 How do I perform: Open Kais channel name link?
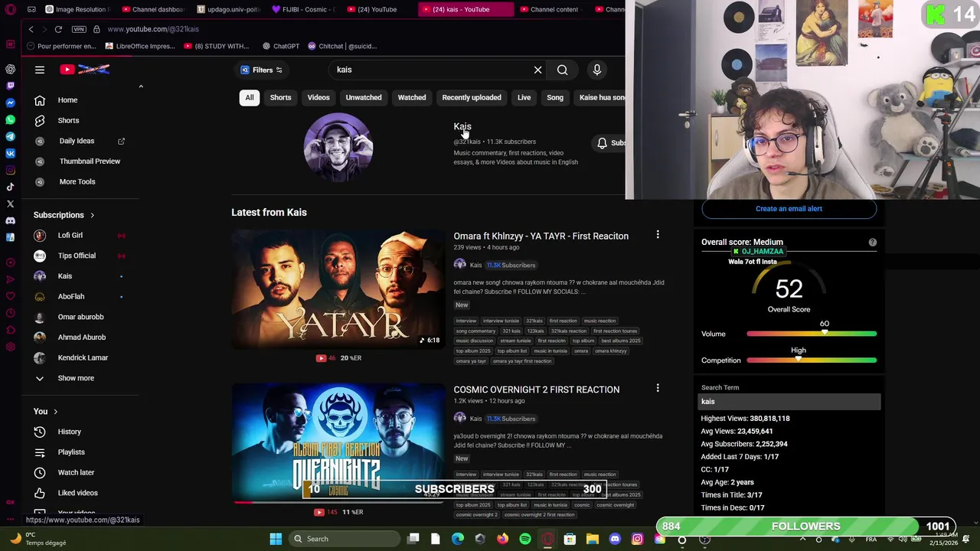(x=462, y=126)
